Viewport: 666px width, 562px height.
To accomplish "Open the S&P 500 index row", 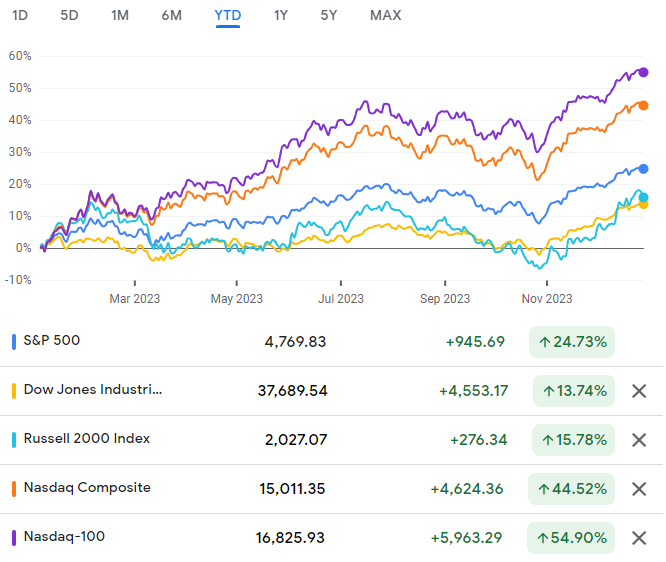I will pos(331,342).
